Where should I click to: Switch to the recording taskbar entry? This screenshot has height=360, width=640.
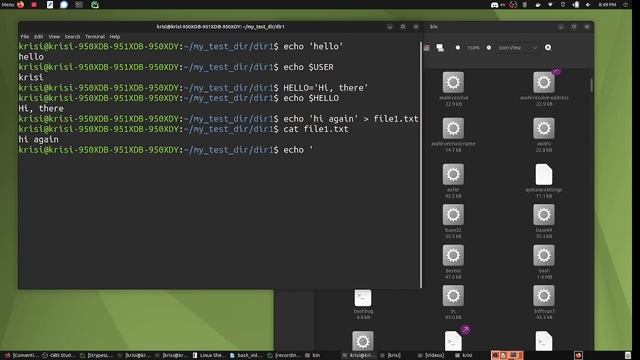284,356
